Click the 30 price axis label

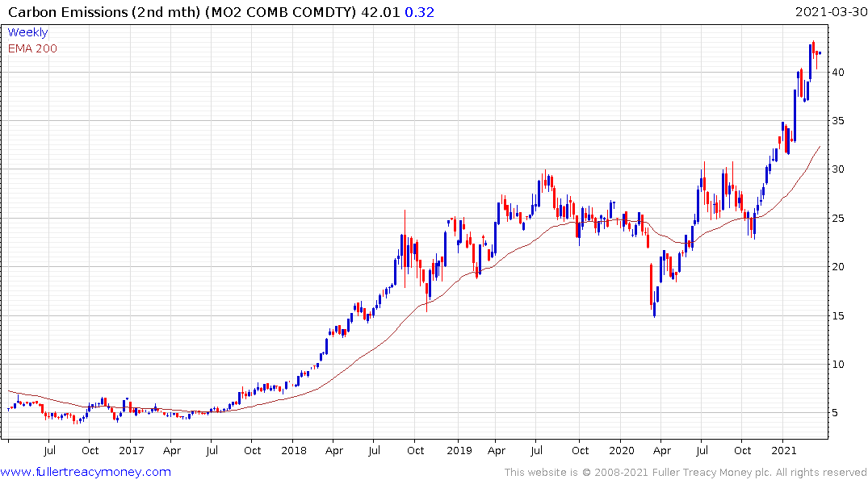[838, 169]
